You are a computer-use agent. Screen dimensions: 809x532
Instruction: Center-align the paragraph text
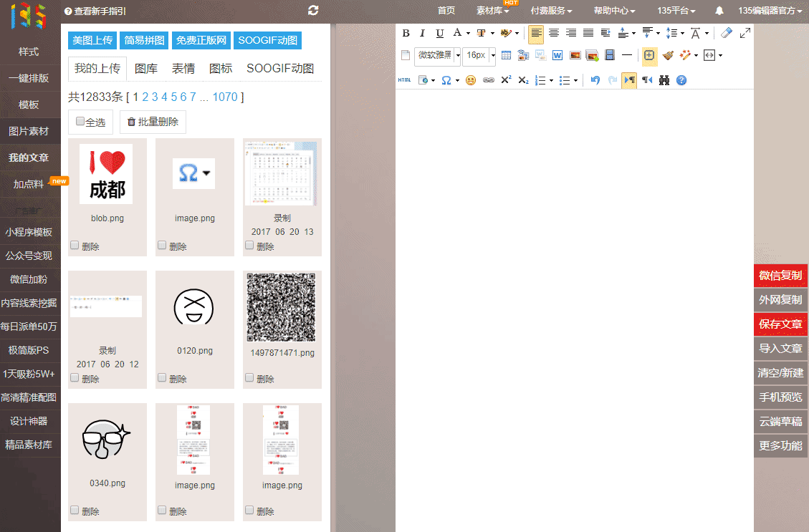coord(554,33)
